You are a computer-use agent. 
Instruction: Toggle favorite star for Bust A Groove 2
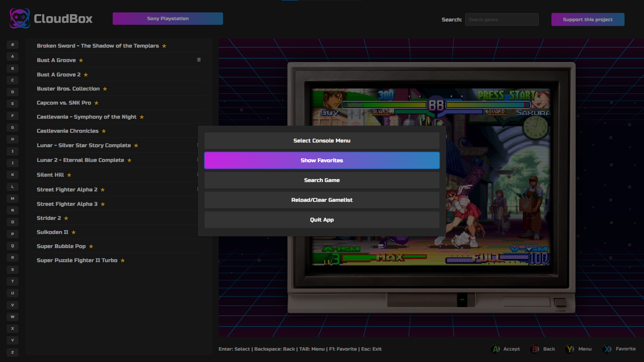pos(86,75)
